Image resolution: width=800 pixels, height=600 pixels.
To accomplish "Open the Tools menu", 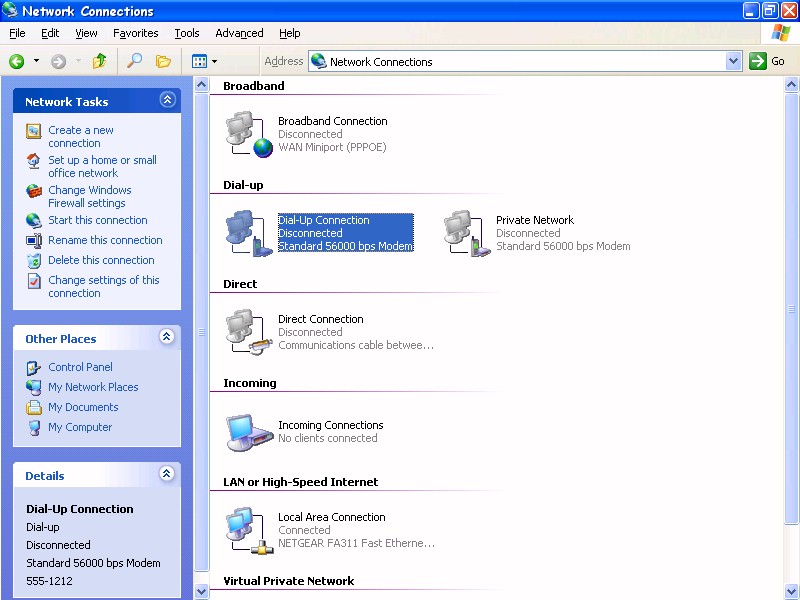I will (187, 33).
